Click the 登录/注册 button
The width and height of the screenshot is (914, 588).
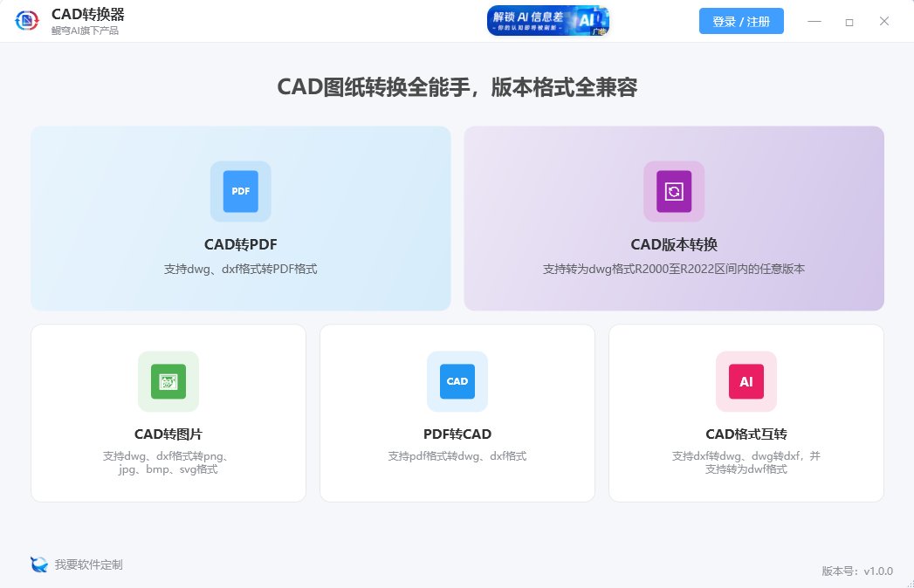(x=741, y=20)
